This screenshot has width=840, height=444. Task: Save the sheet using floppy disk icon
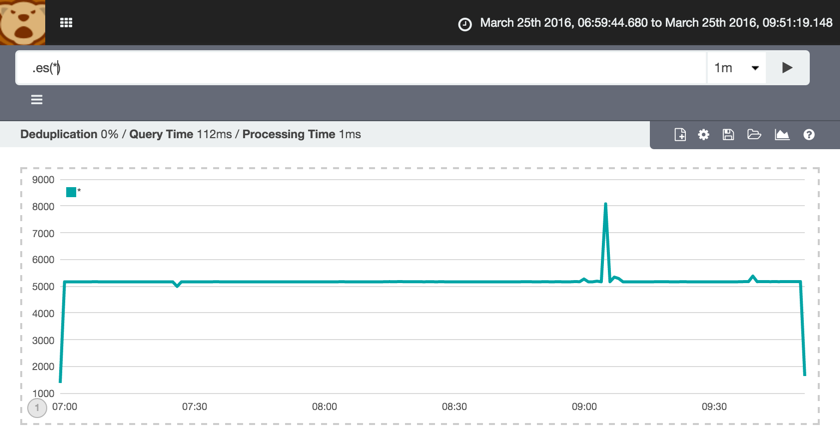point(728,135)
